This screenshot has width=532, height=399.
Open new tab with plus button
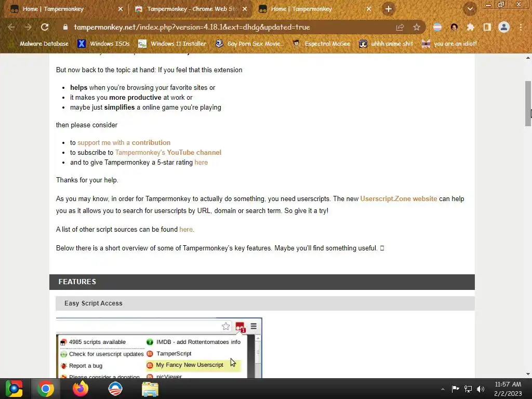click(x=389, y=9)
